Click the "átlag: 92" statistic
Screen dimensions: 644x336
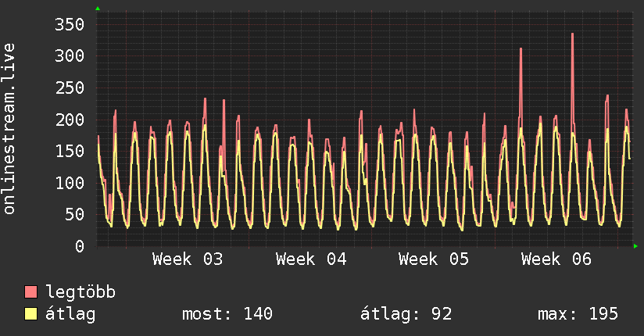pyautogui.click(x=406, y=314)
